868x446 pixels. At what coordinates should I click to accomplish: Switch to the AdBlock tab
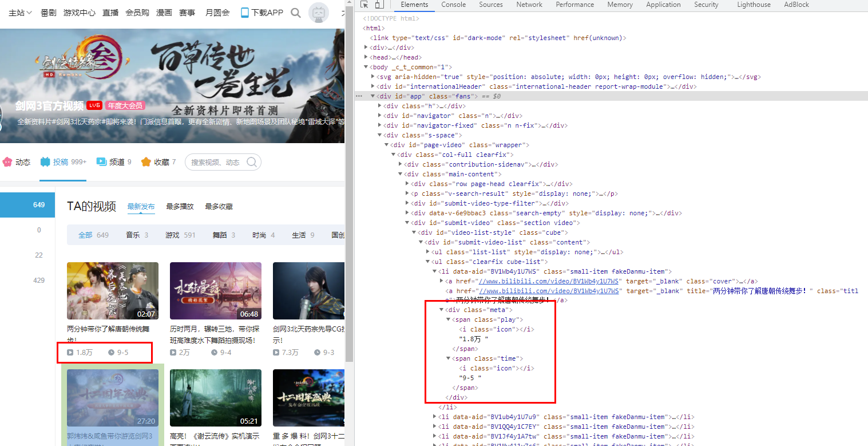(x=796, y=5)
